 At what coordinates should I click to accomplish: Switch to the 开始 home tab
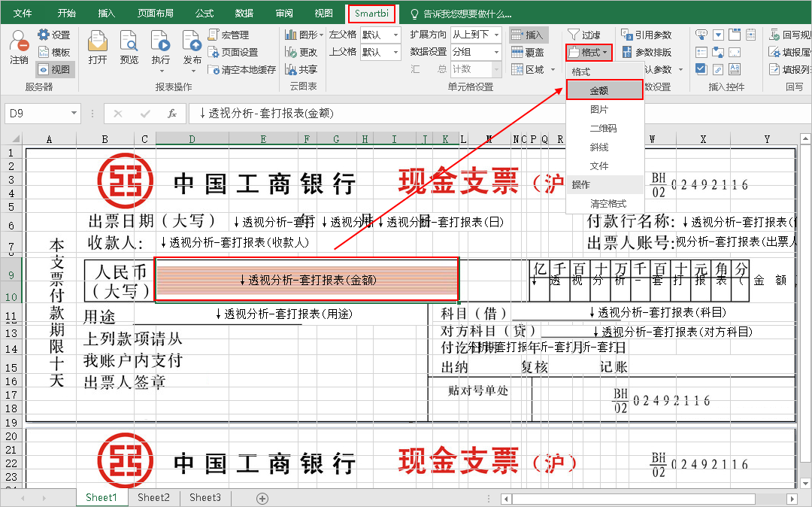66,14
